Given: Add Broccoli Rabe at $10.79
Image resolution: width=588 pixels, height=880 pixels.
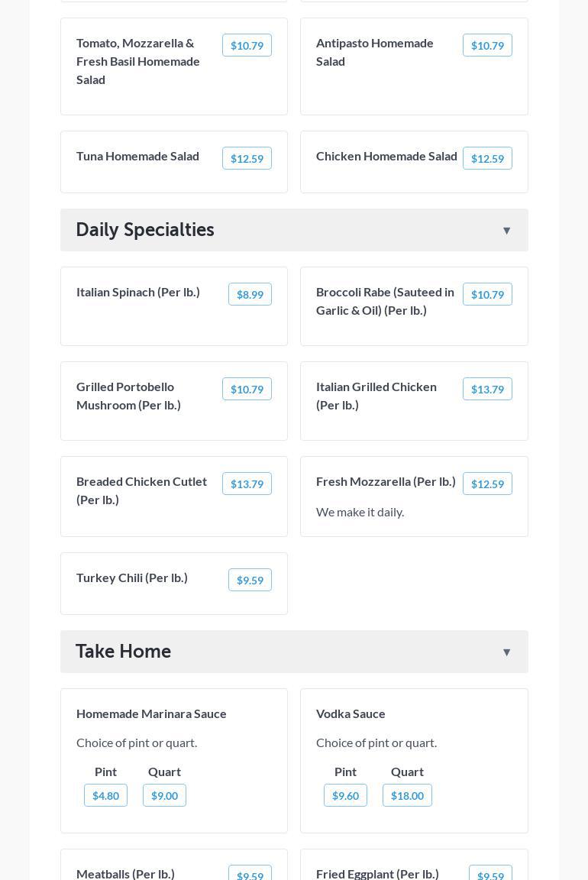Looking at the screenshot, I should pos(487,295).
